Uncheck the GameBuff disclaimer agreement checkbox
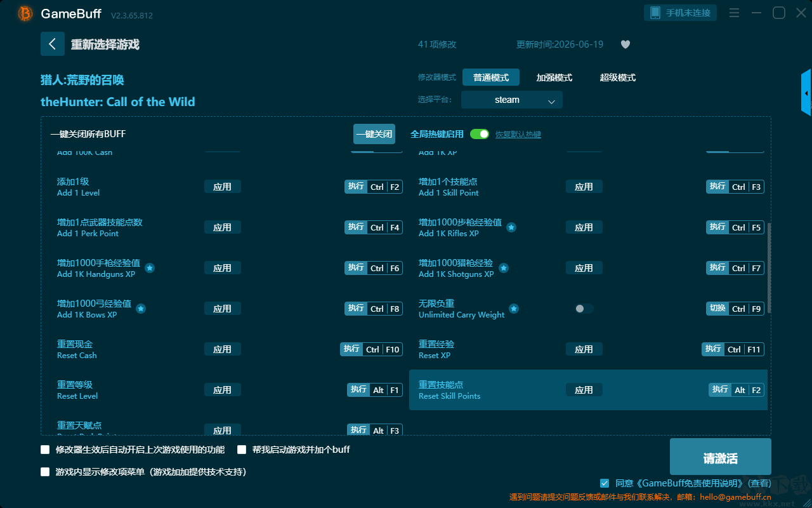Viewport: 812px width, 508px height. [605, 483]
